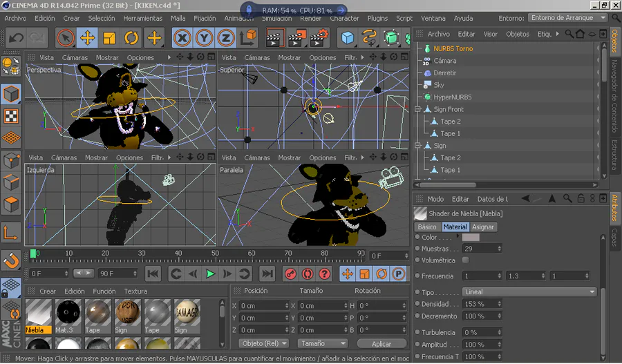Toggle Rotation keyframe recording

click(381, 274)
